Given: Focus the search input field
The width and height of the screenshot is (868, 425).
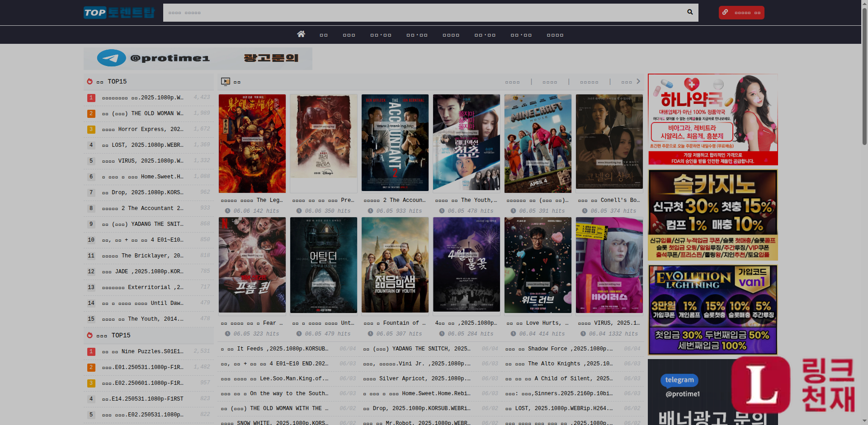Looking at the screenshot, I should click(423, 13).
